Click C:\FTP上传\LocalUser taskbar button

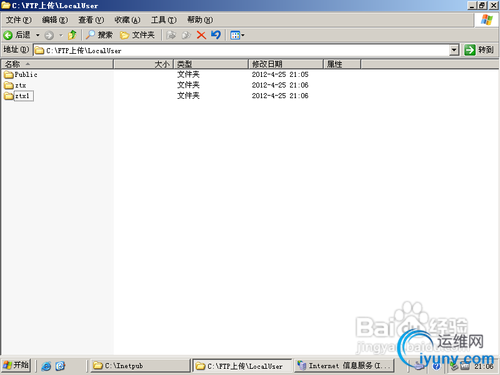[242, 366]
